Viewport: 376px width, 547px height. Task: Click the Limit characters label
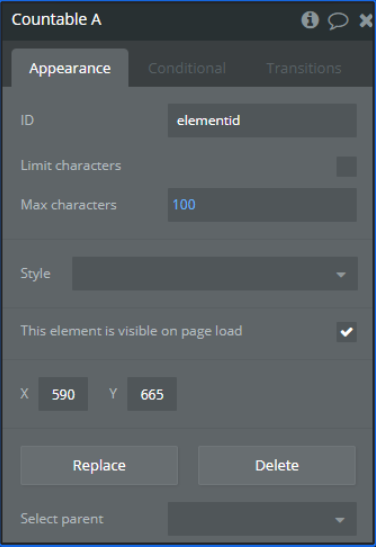click(71, 165)
